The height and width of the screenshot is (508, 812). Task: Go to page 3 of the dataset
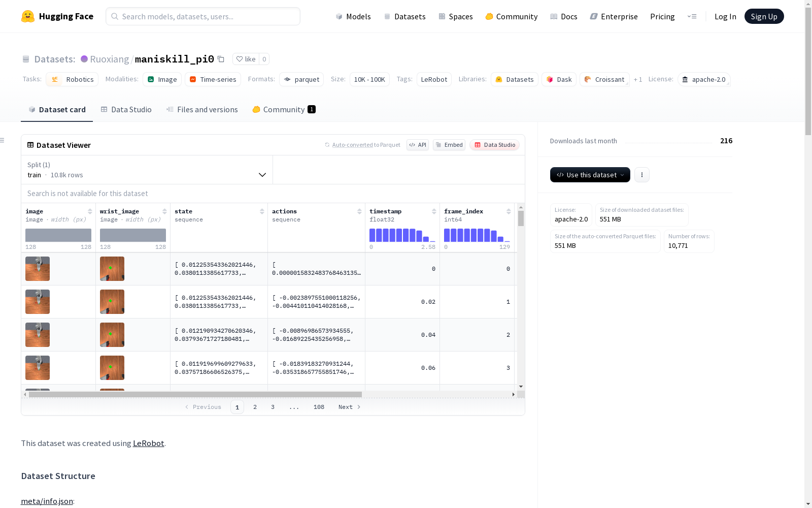(x=273, y=407)
